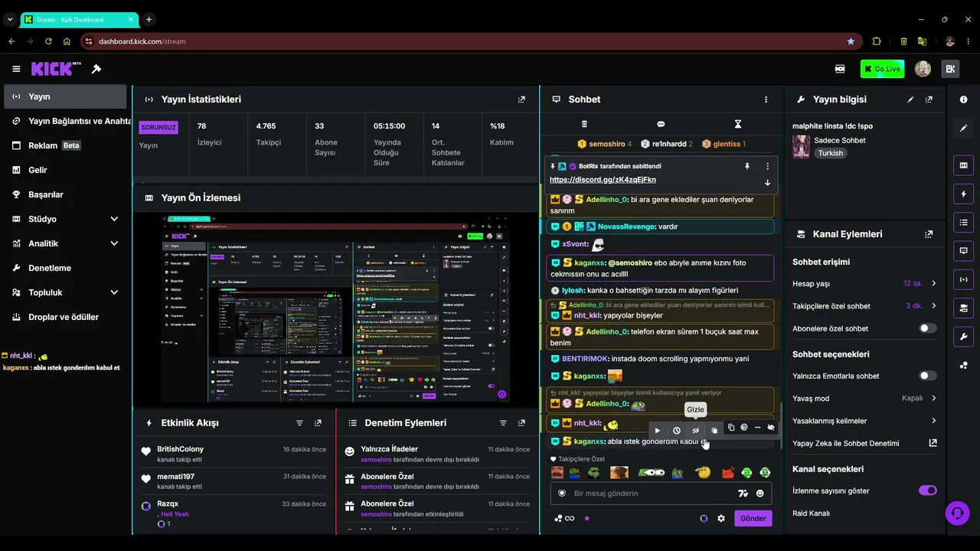Click the clock timeout icon on message toolbar
This screenshot has width=980, height=551.
[x=676, y=430]
